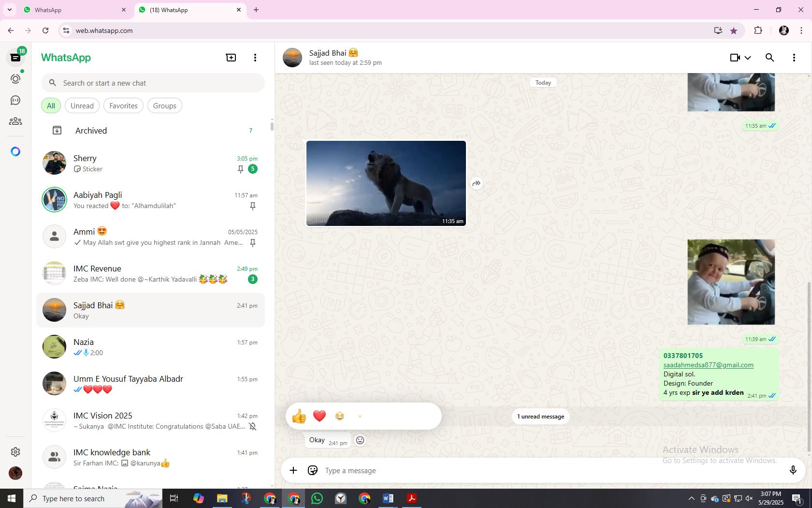Click the pin icon on Aabiyah Pagli chat
Viewport: 812px width, 508px height.
pos(252,206)
